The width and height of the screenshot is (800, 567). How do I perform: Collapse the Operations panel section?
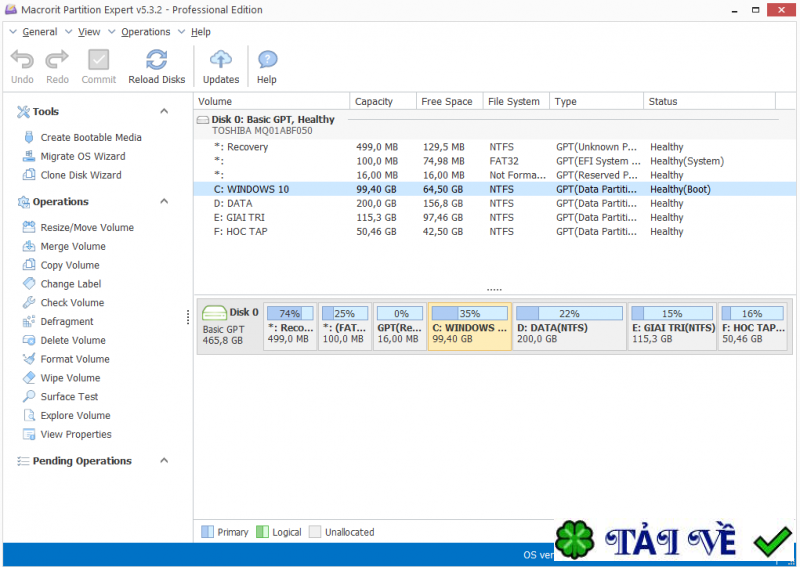164,201
